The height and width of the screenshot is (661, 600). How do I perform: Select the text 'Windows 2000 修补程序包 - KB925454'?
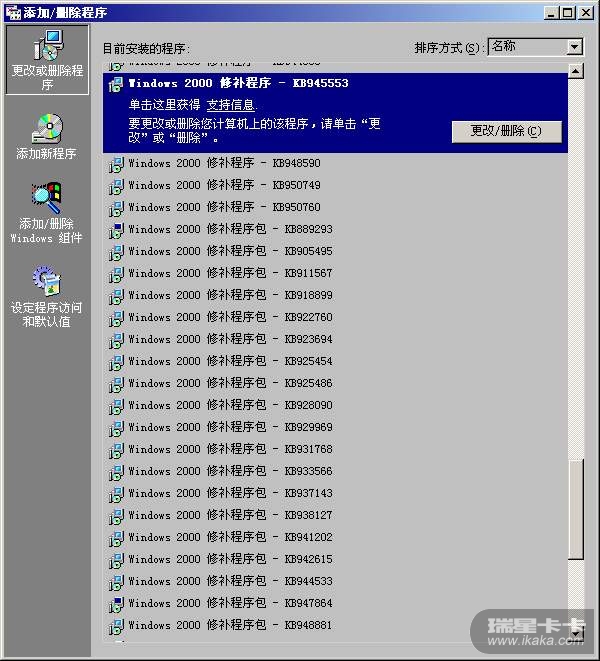click(230, 361)
